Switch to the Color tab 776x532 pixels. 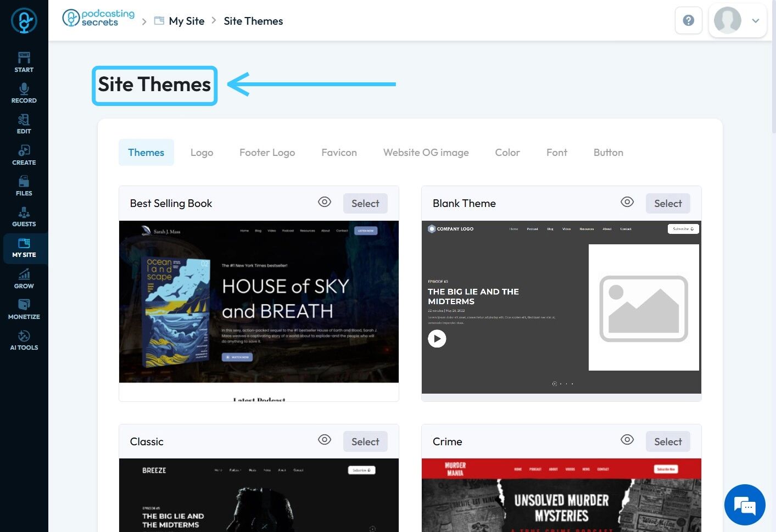pyautogui.click(x=507, y=153)
